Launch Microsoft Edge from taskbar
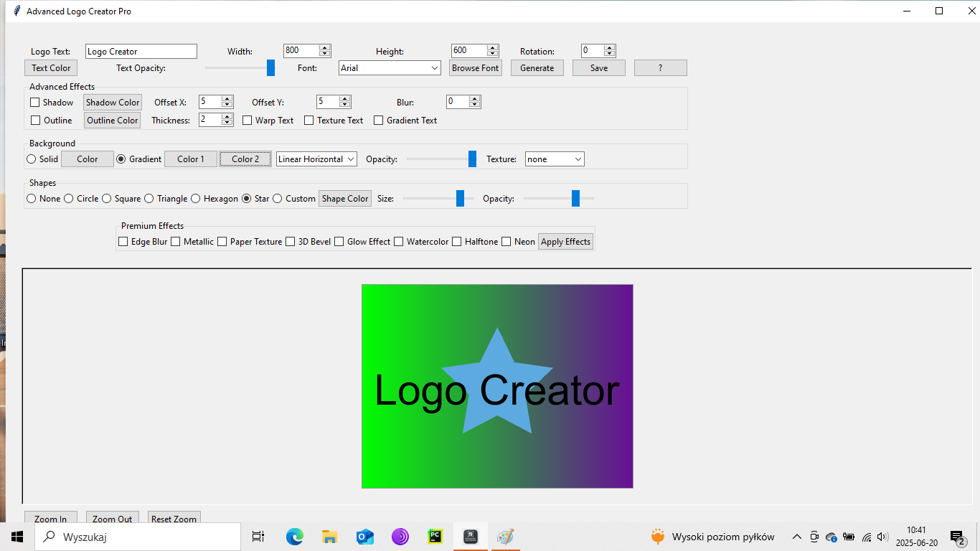Image resolution: width=980 pixels, height=551 pixels. pos(294,537)
